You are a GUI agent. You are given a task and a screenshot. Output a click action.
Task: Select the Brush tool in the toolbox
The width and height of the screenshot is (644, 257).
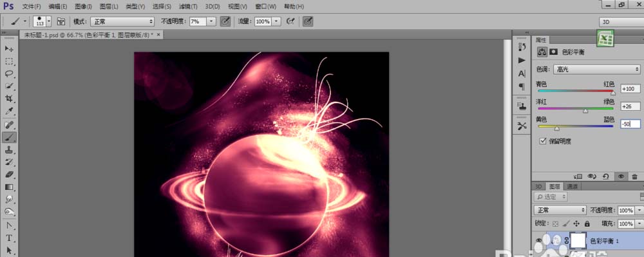point(9,137)
